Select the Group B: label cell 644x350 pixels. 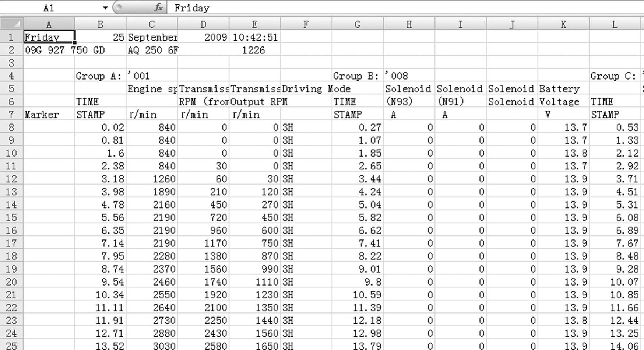coord(358,76)
